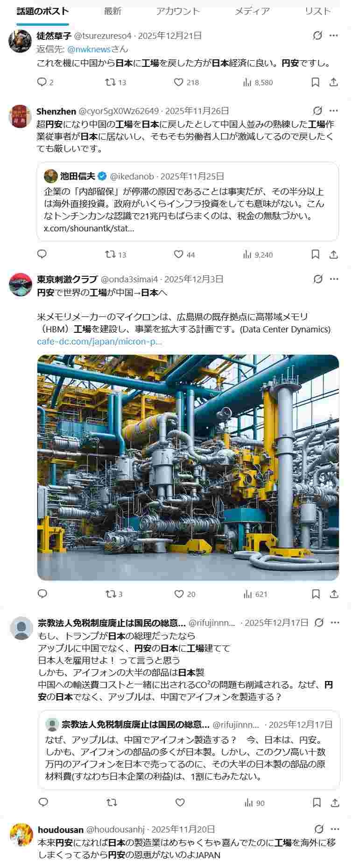View analytics of Shenzhen post showing 9,240
Image resolution: width=359 pixels, height=868 pixels.
(258, 254)
